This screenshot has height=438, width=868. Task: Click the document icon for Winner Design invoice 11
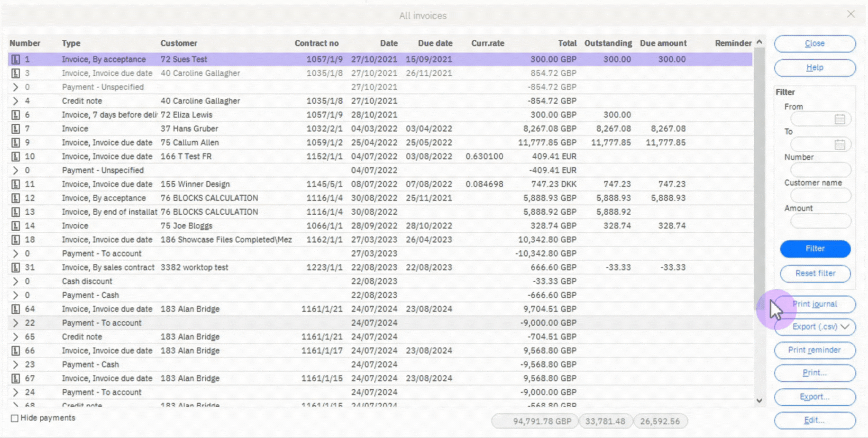click(15, 184)
